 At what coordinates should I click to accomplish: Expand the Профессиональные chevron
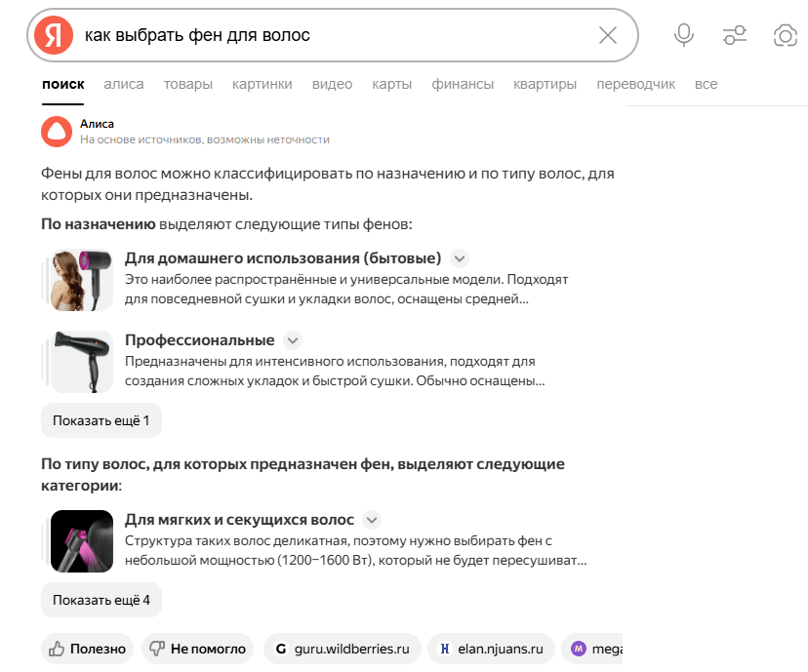tap(293, 340)
